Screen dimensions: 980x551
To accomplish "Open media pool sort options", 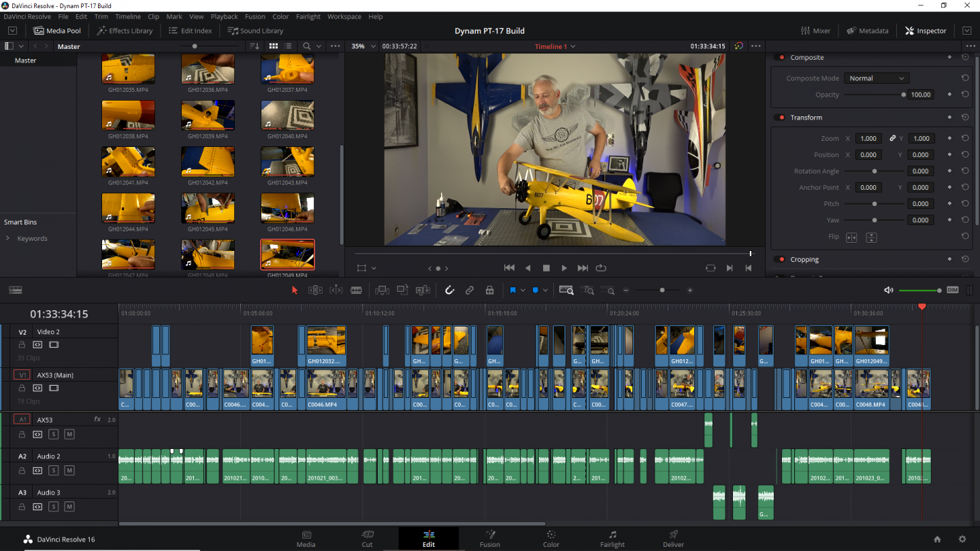I will pos(255,46).
